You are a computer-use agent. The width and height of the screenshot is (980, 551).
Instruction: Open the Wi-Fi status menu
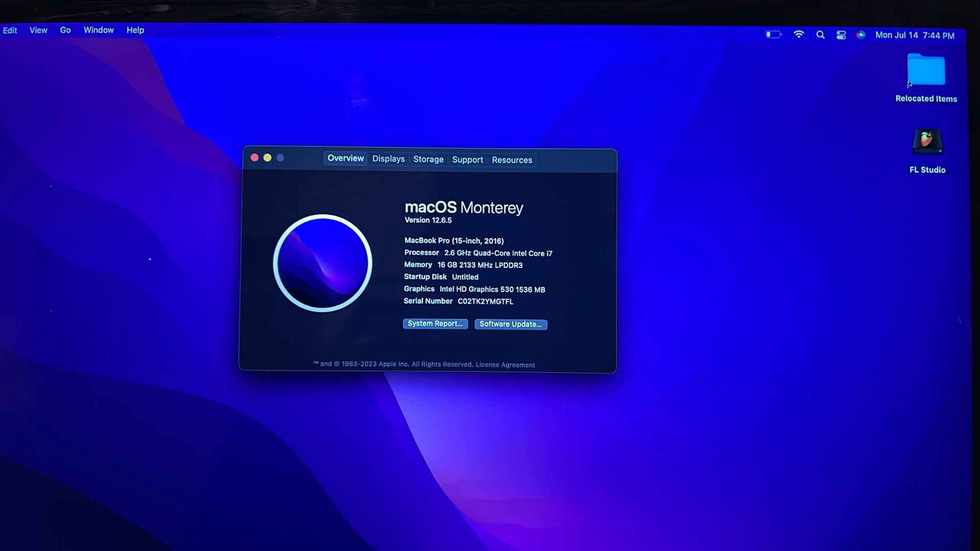coord(799,34)
